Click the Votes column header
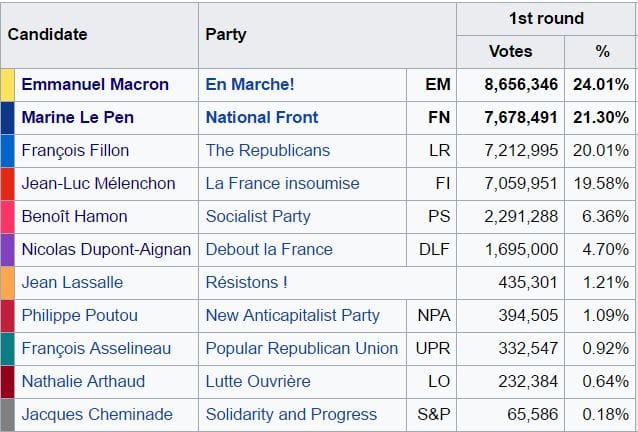The width and height of the screenshot is (638, 432). pos(510,51)
